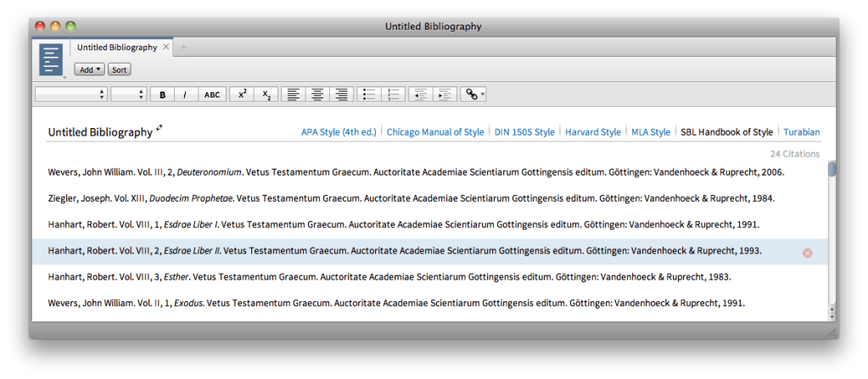The width and height of the screenshot is (868, 379).
Task: Toggle bold formatting
Action: [x=162, y=95]
